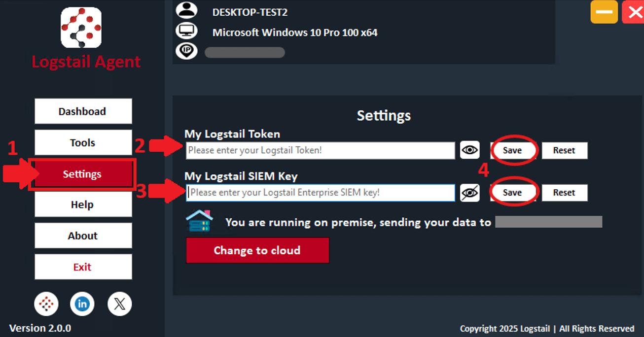Show the Logstail Token with eye icon

pos(470,150)
